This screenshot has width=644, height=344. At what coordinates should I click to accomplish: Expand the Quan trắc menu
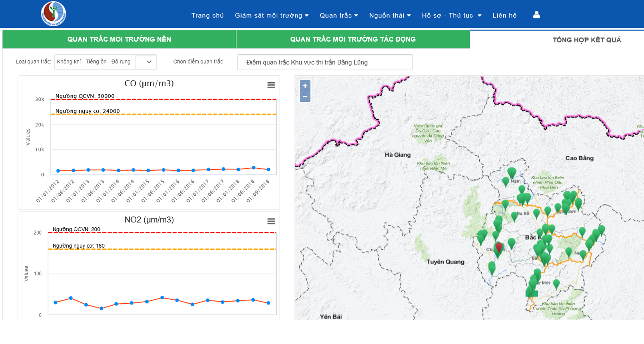[339, 16]
